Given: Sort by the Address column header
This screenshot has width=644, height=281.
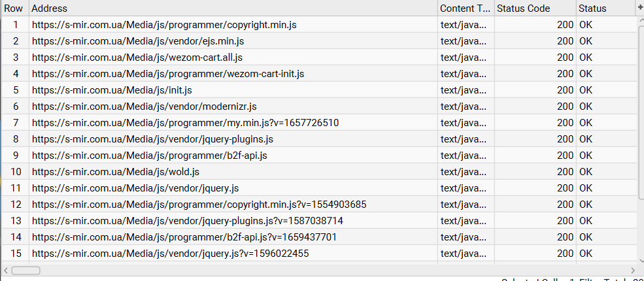Looking at the screenshot, I should (x=233, y=8).
